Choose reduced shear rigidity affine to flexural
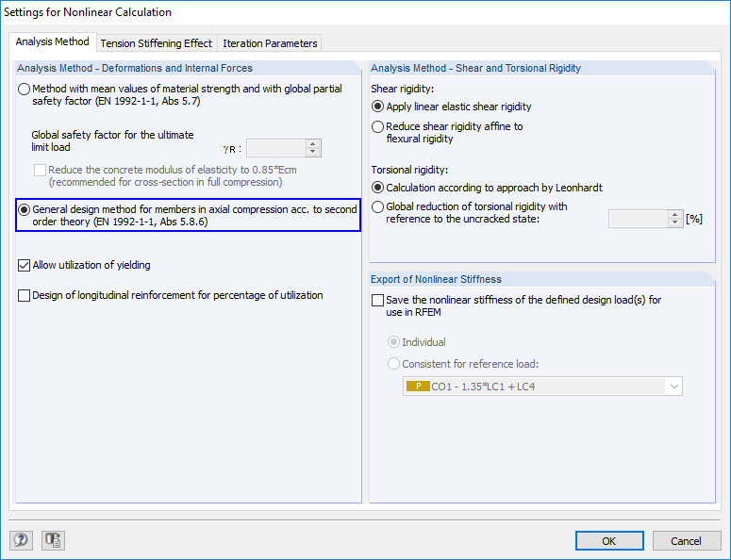The image size is (731, 560). tap(378, 126)
